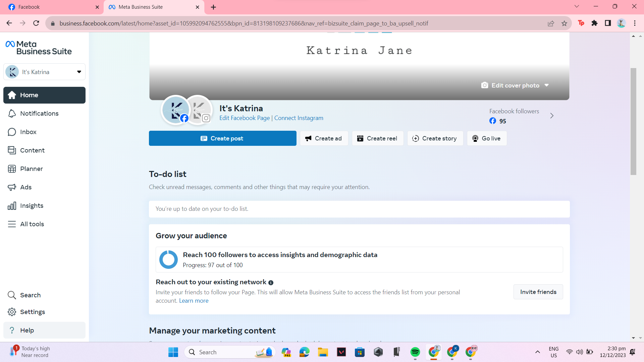The image size is (644, 362).
Task: Share this page icon in address bar
Action: [x=551, y=23]
